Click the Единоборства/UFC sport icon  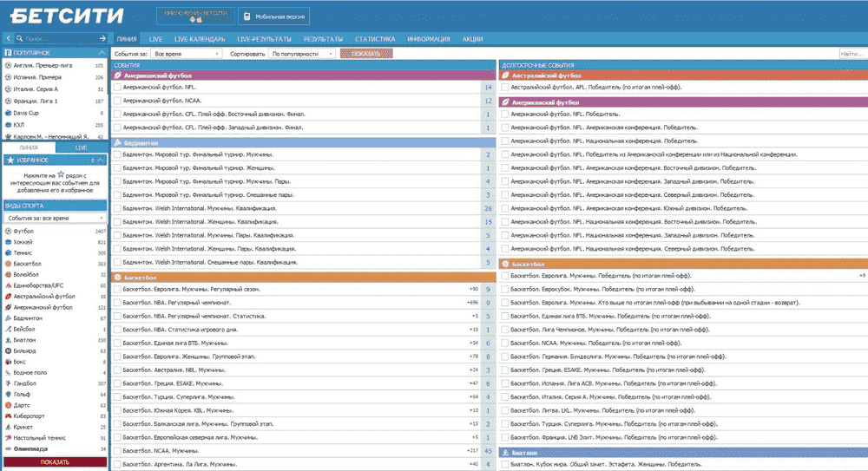[x=9, y=285]
